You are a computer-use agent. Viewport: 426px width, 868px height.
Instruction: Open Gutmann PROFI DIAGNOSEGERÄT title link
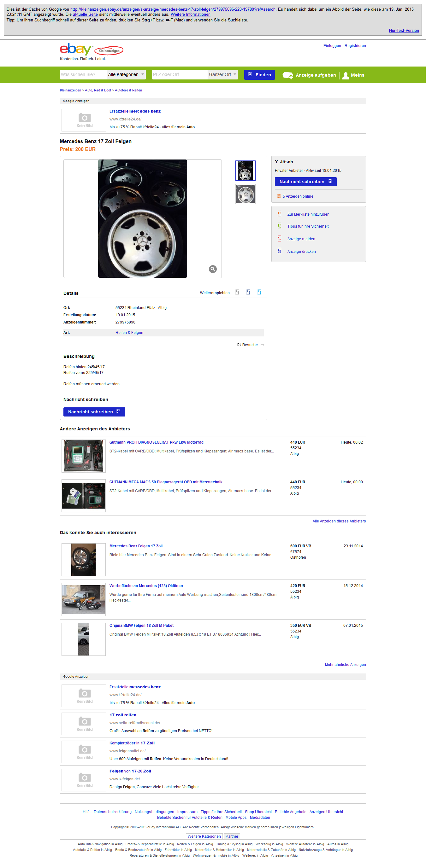156,442
